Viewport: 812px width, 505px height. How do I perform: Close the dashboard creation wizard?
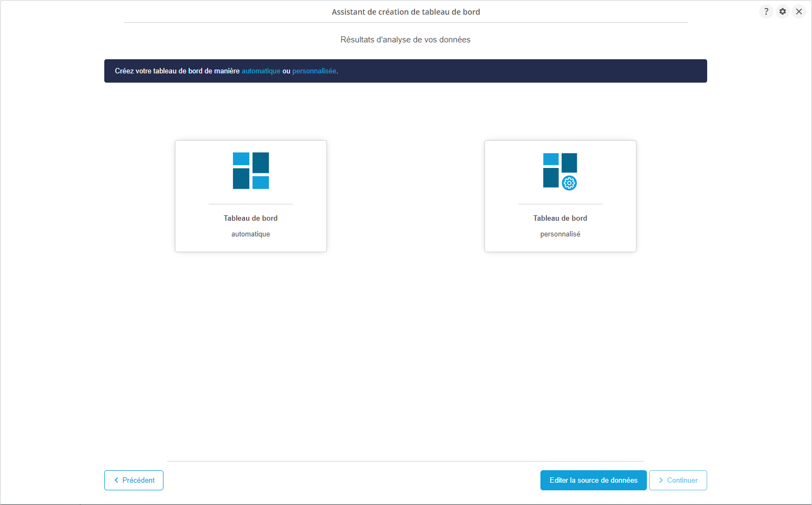coord(799,11)
